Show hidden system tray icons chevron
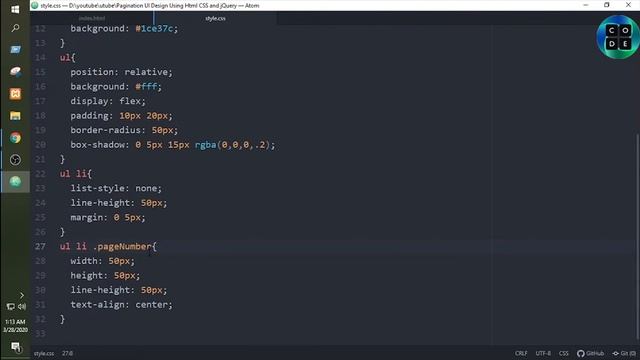This screenshot has width=640, height=360. (x=22, y=295)
